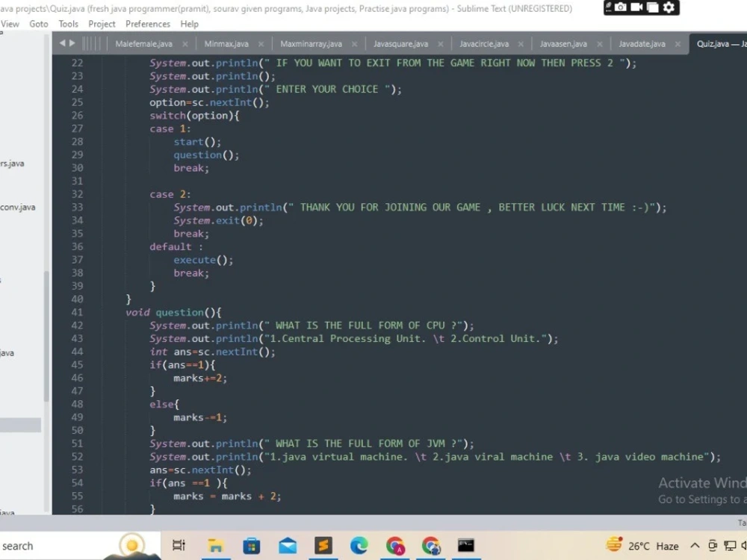747x560 pixels.
Task: Click the Sublime Text taskbar icon
Action: 323,545
